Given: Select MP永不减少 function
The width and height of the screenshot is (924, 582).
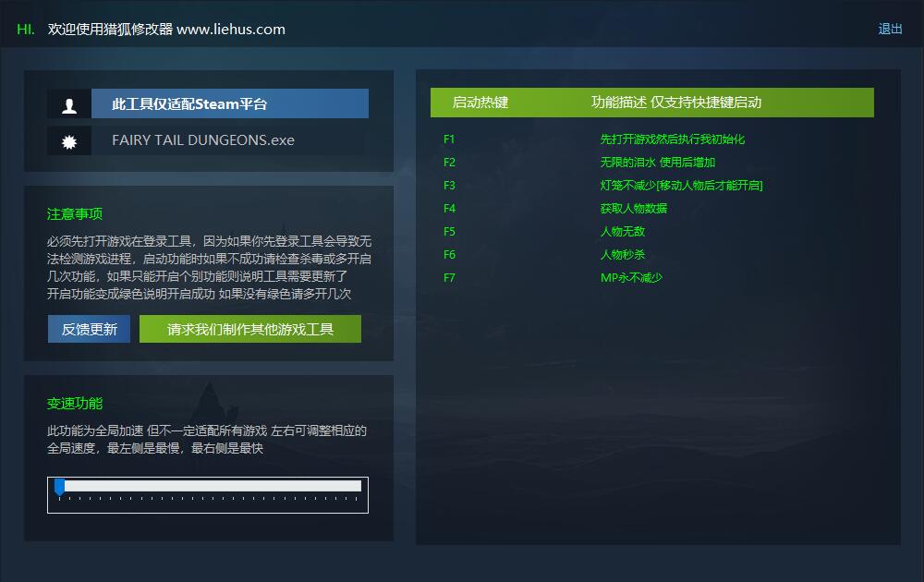Looking at the screenshot, I should (631, 277).
